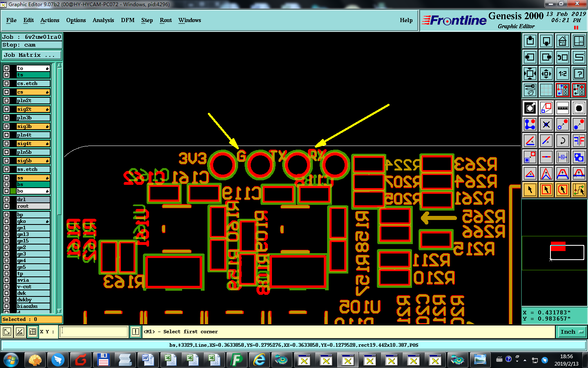Click the zoom out shrink icon
The image size is (588, 368).
[546, 74]
